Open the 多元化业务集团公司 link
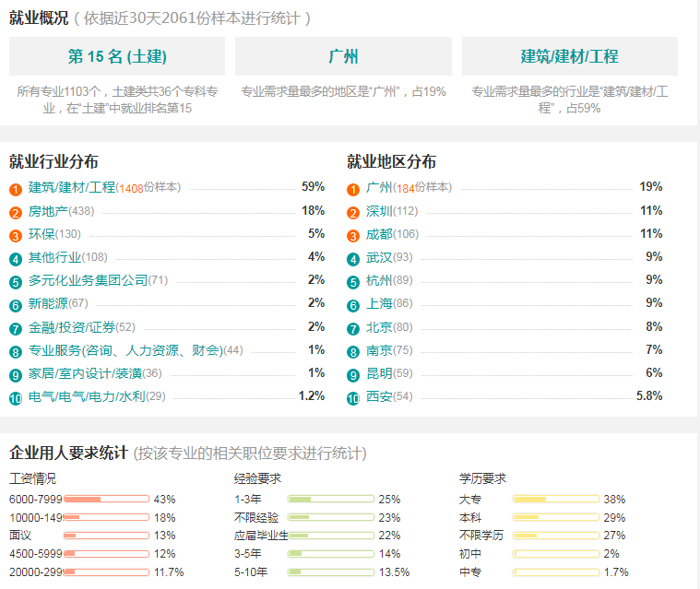Viewport: 700px width, 589px height. coord(88,280)
